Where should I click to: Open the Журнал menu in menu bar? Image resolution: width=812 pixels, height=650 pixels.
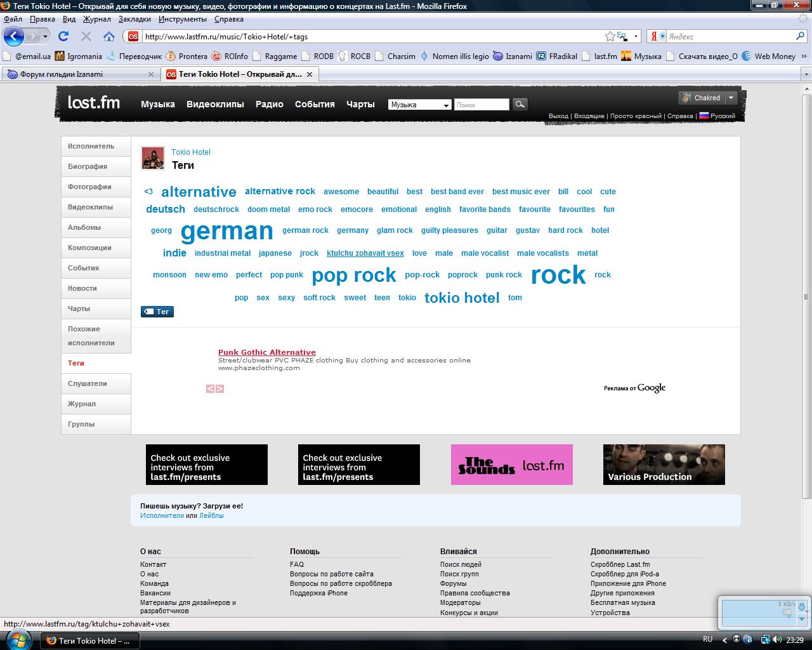point(97,19)
